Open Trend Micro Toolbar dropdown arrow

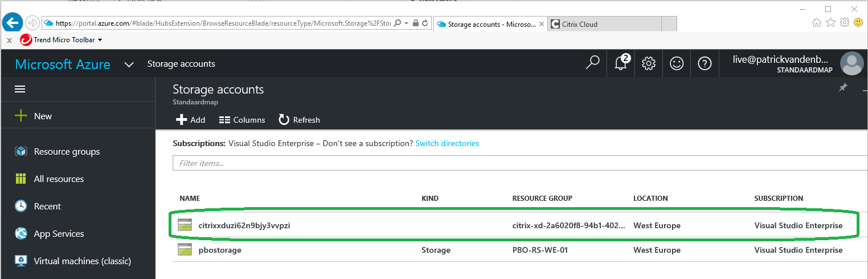click(x=100, y=41)
